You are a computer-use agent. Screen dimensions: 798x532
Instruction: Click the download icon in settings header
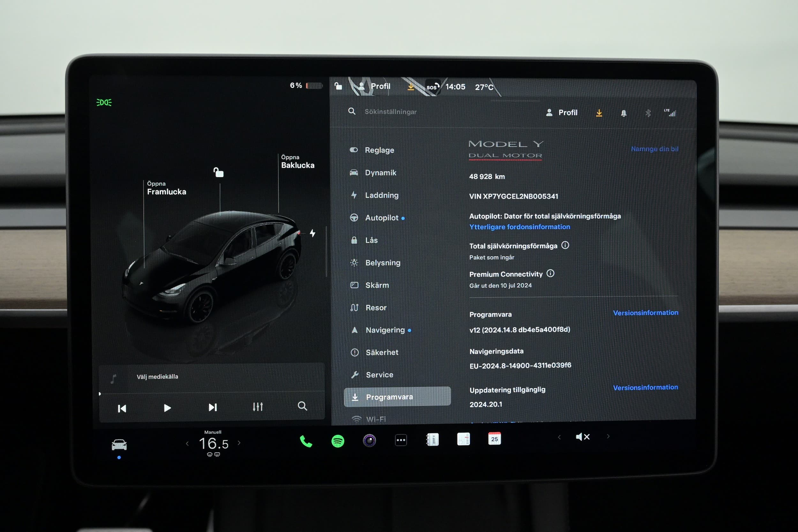click(599, 113)
